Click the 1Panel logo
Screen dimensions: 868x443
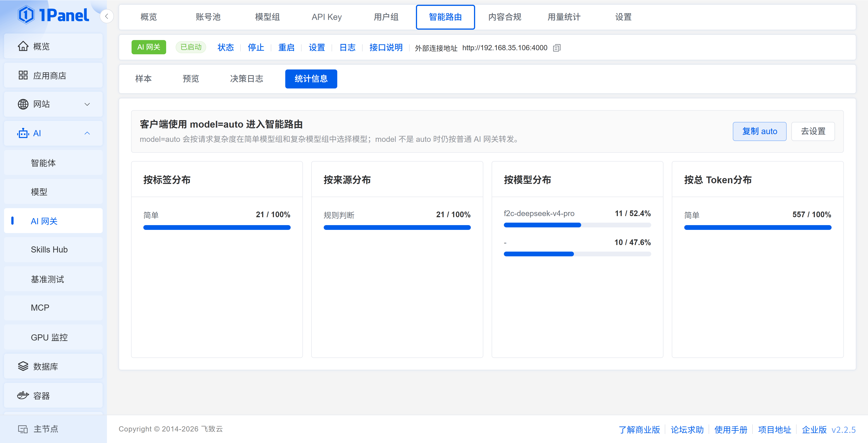coord(53,15)
